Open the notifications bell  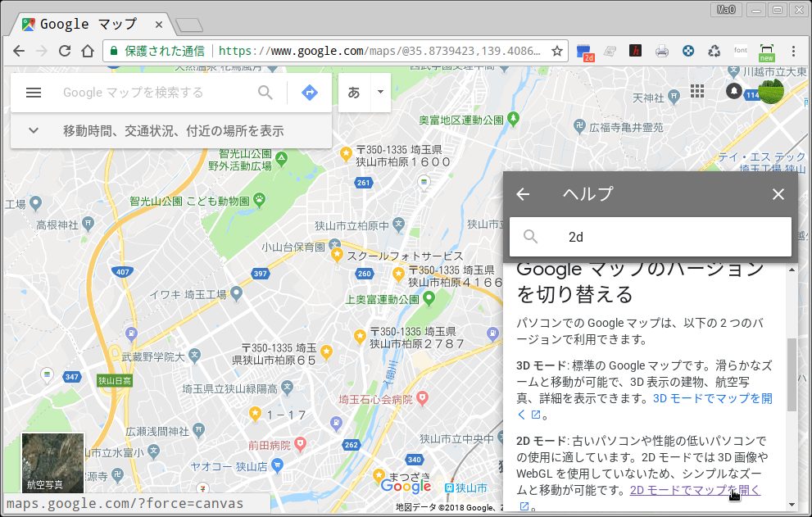[x=734, y=91]
